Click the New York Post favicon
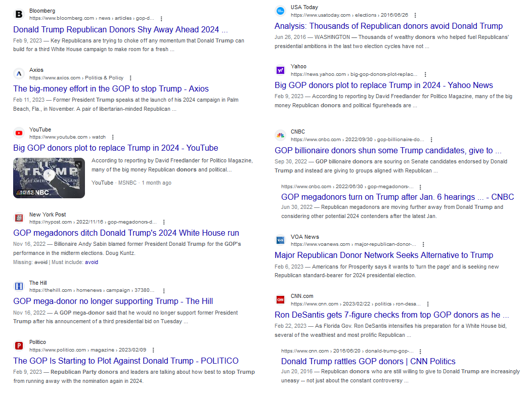The image size is (532, 393). click(x=19, y=218)
